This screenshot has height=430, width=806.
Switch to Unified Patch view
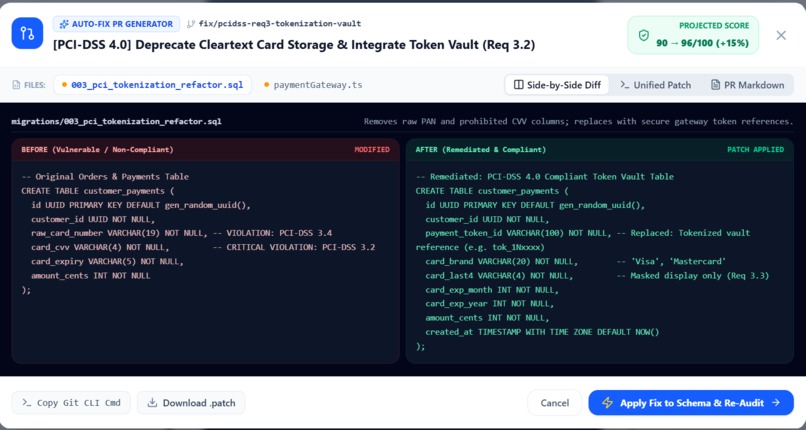655,85
